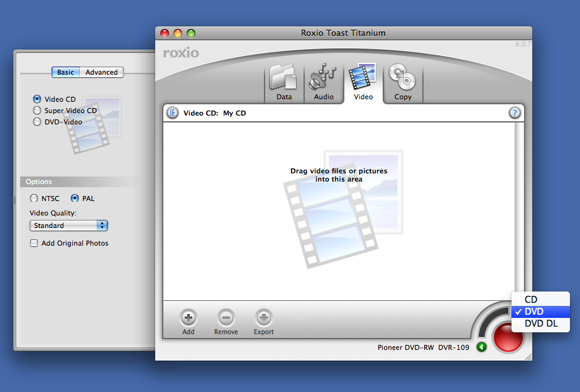580x392 pixels.
Task: Click the green recorder selection arrow
Action: 481,347
